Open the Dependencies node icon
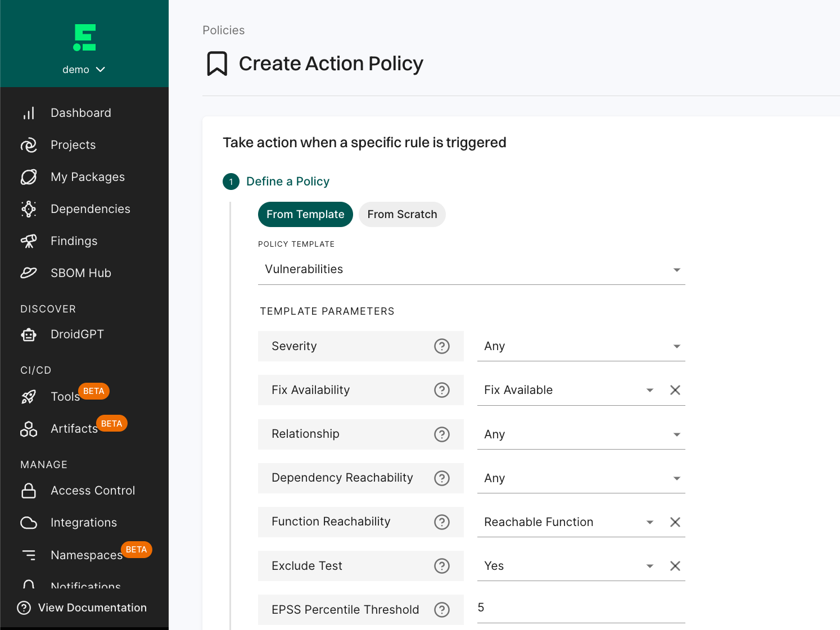Viewport: 840px width, 630px height. [29, 209]
